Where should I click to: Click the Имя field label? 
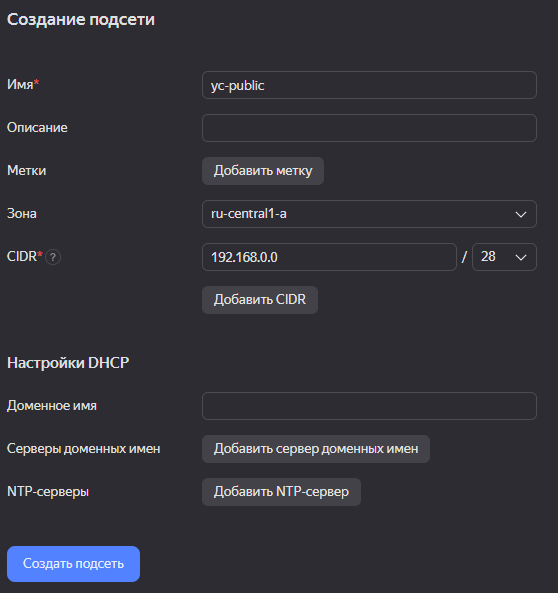pyautogui.click(x=20, y=84)
